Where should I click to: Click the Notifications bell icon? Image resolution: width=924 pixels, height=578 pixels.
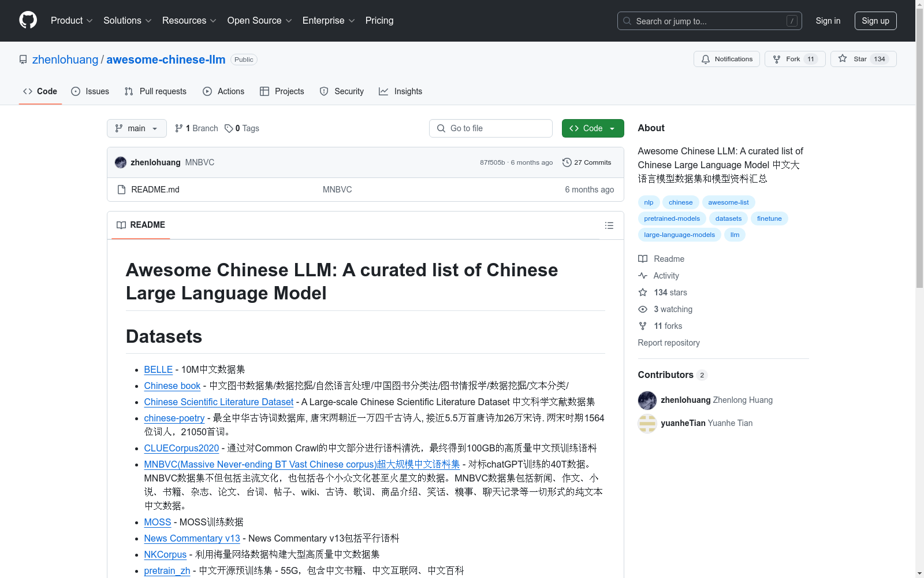coord(705,59)
